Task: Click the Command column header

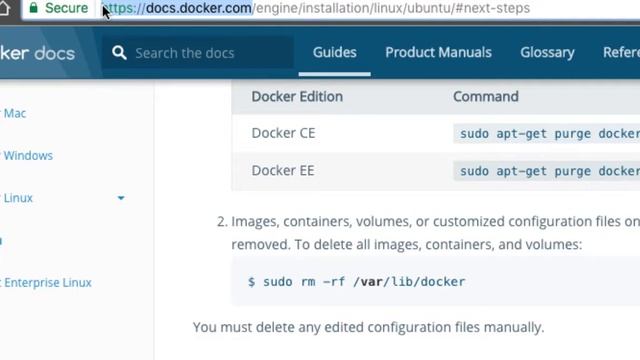Action: pyautogui.click(x=486, y=97)
